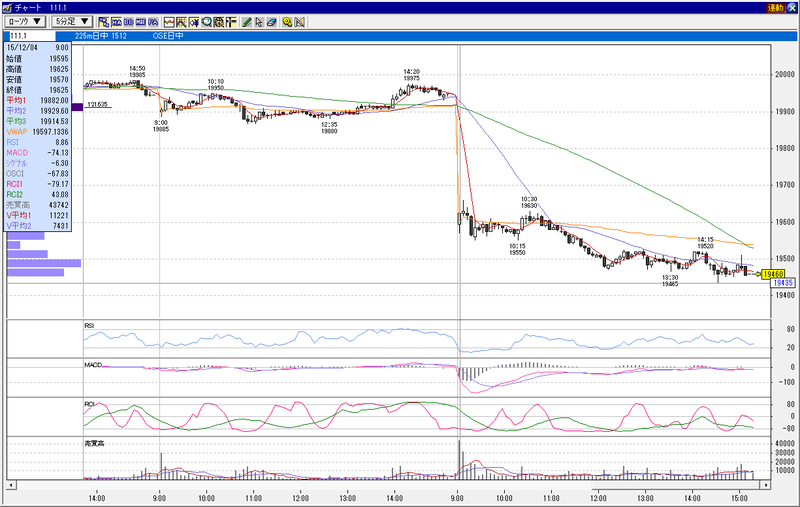
Task: Click the yen price display icon
Action: point(194,22)
